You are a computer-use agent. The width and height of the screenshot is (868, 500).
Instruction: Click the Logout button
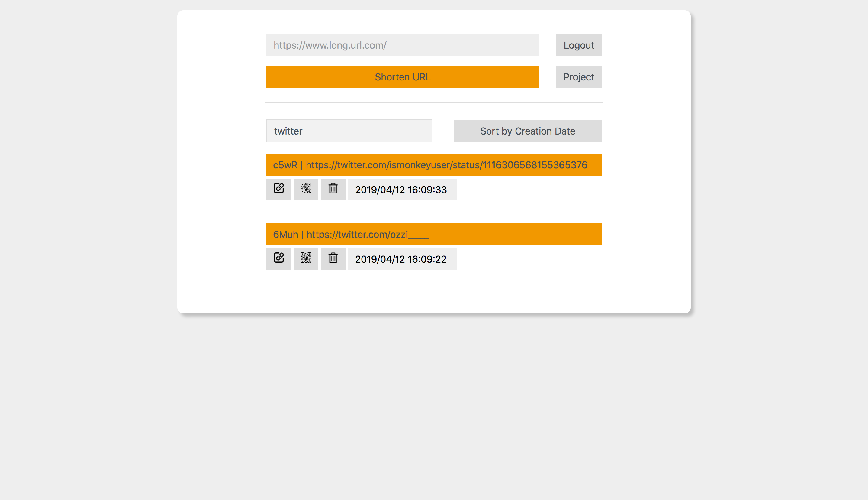click(x=579, y=45)
